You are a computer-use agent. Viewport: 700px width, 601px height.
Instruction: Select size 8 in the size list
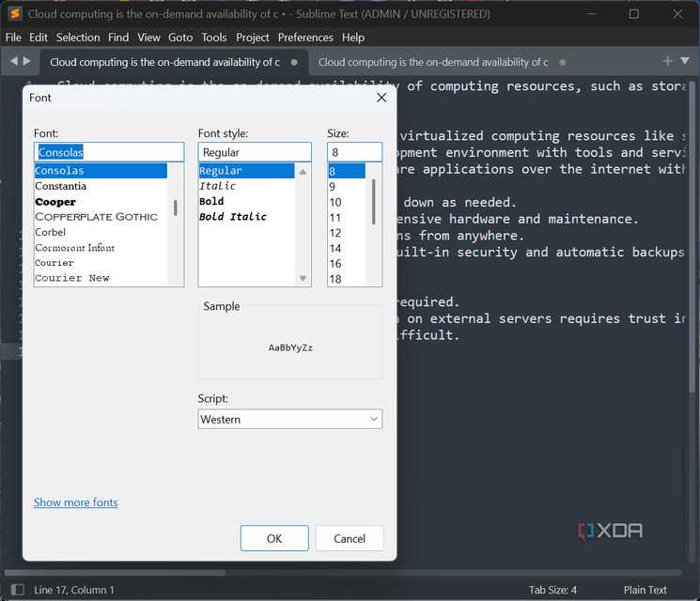click(x=347, y=171)
